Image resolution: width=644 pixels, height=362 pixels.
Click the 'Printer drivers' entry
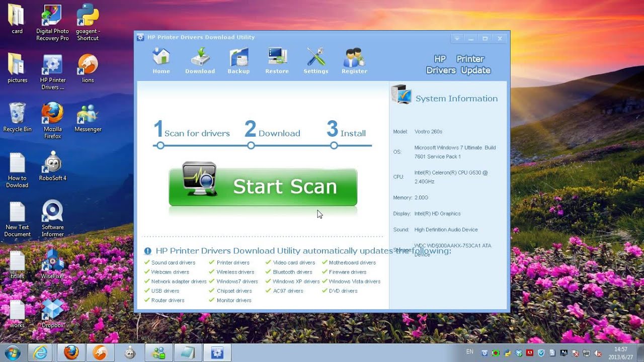[233, 262]
